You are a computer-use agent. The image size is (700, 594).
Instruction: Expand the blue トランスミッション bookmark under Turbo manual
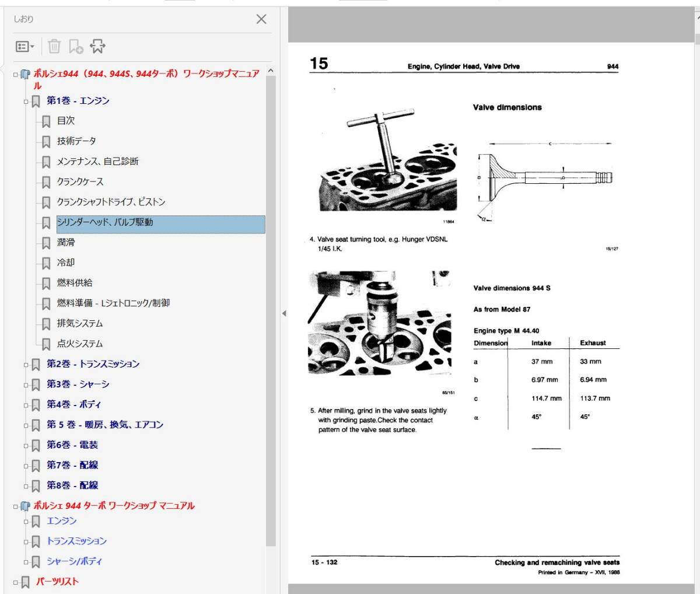(x=26, y=542)
